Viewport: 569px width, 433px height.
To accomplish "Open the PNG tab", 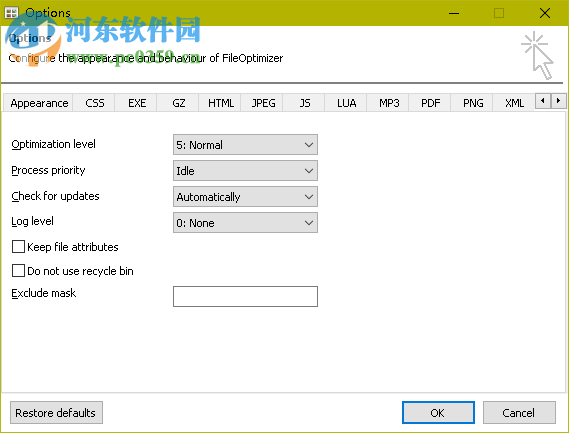I will click(472, 103).
